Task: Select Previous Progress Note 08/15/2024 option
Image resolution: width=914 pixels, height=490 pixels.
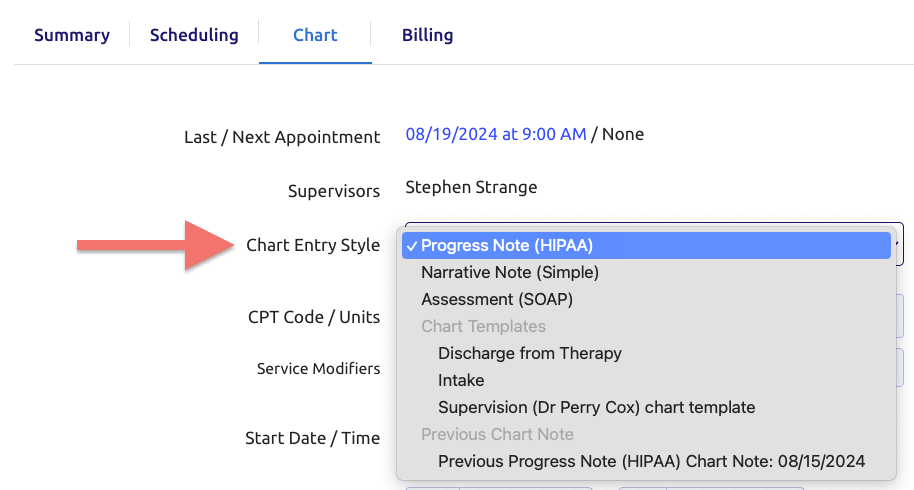Action: [651, 461]
